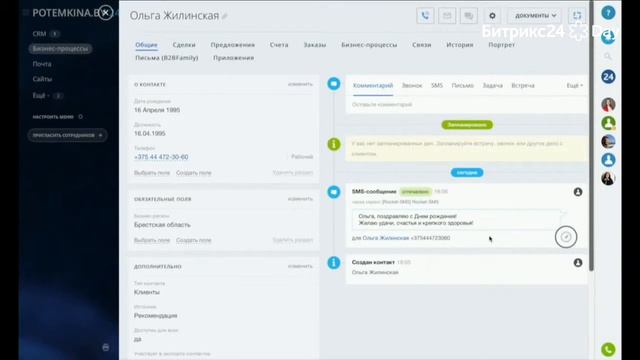Select the green user avatar in sidebar
The width and height of the screenshot is (640, 360).
tap(608, 123)
